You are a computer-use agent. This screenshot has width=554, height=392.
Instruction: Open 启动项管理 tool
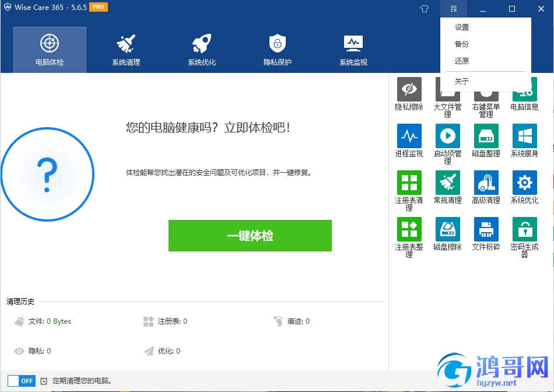(x=448, y=144)
